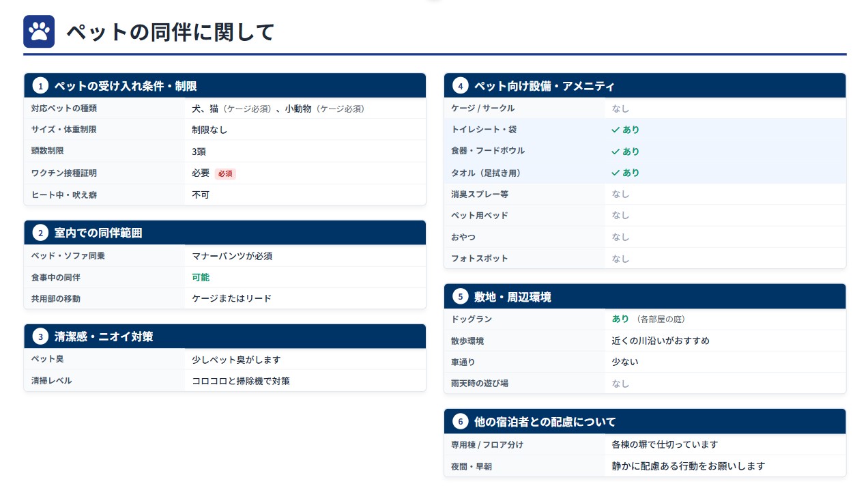Click the paw print icon in the header
Viewport: 868px width, 486px height.
click(38, 31)
